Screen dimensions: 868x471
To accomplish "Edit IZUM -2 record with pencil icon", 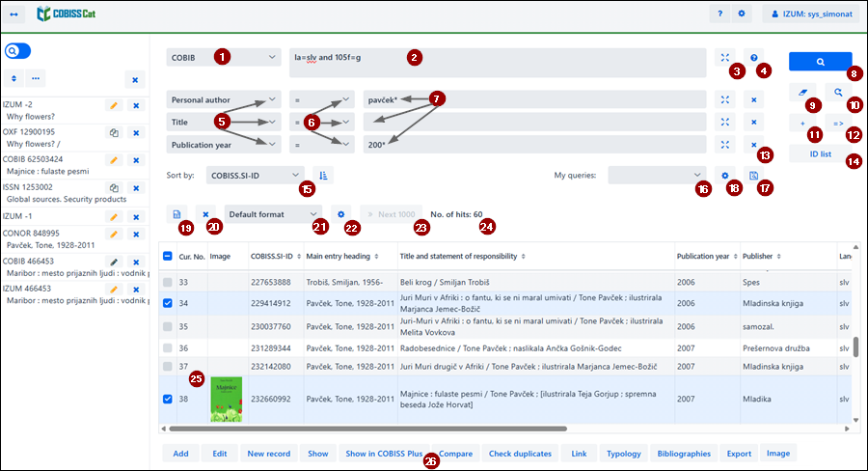I will [114, 105].
